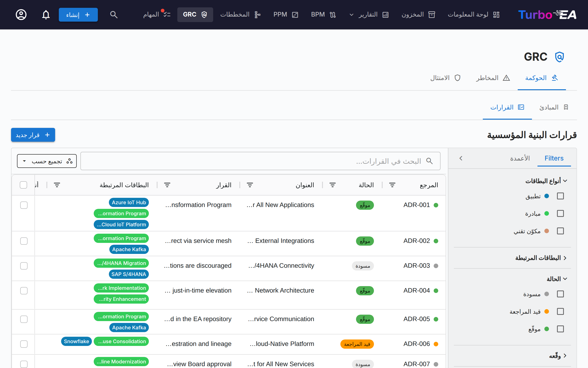588x368 pixels.
Task: Click the filter icon for البطاقات المرتبطة column
Action: 57,185
